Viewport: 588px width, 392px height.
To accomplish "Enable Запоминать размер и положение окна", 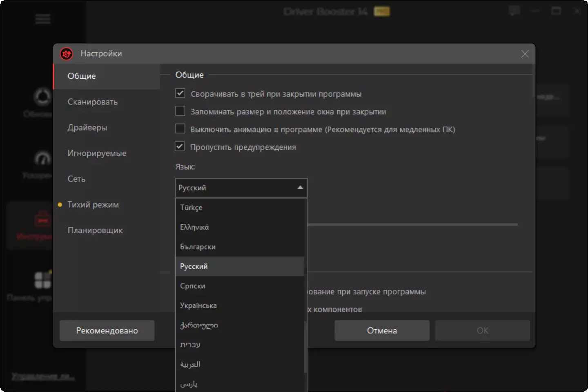I will pos(180,111).
